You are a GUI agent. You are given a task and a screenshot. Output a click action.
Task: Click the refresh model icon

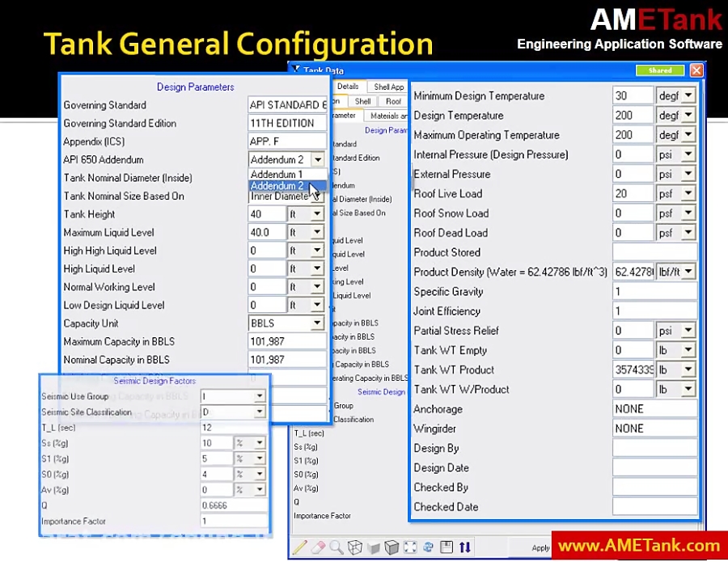[x=428, y=548]
